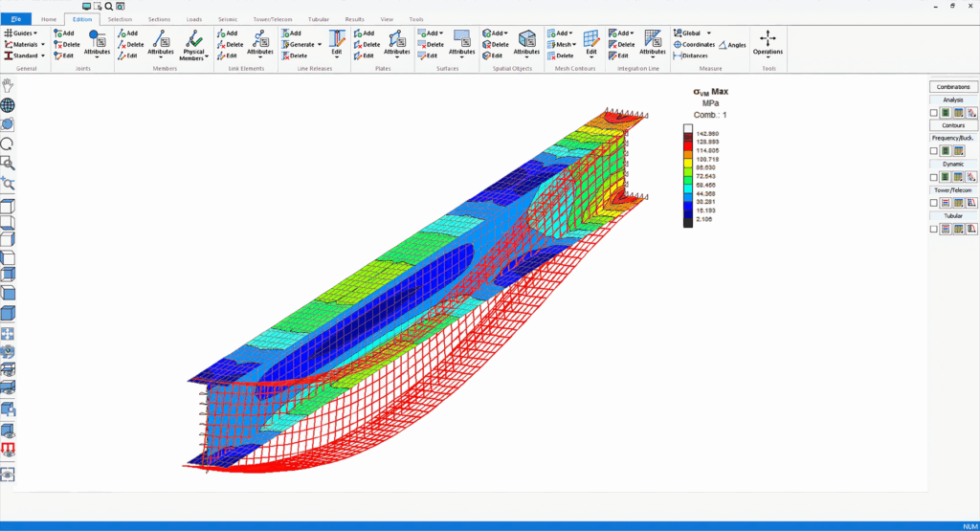
Task: Switch to the Results ribbon tab
Action: pos(354,19)
